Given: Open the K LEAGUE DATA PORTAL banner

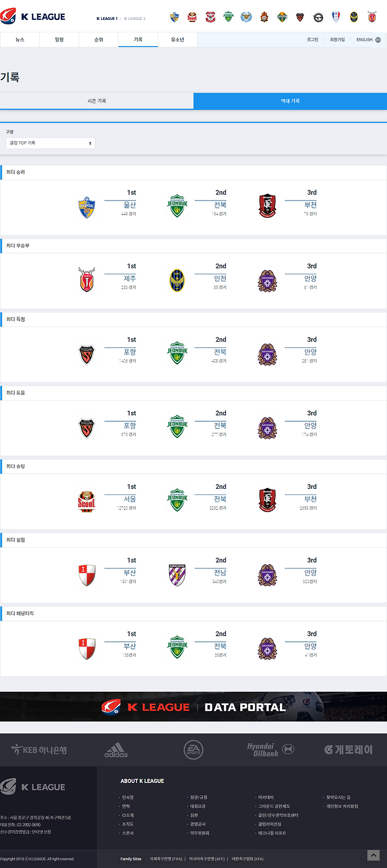Looking at the screenshot, I should coord(193,707).
